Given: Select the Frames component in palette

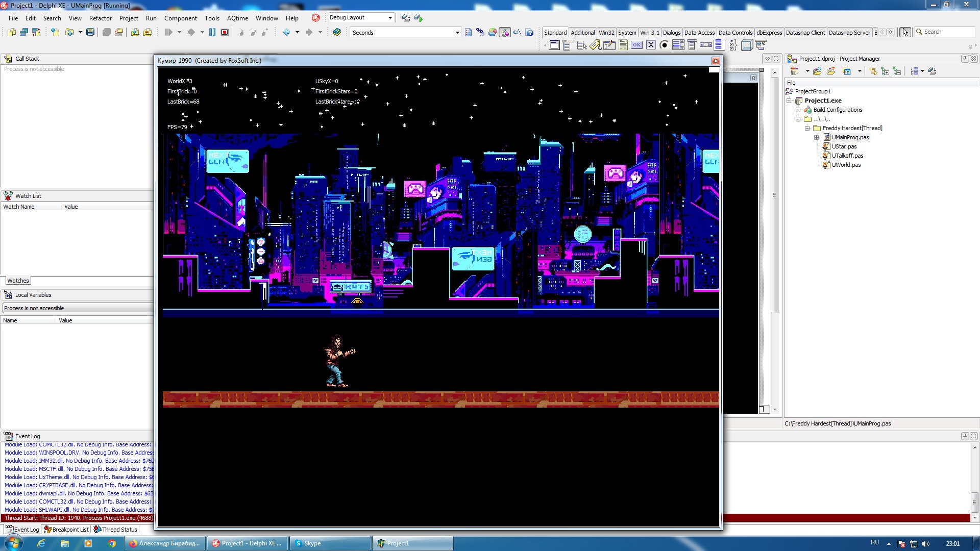Looking at the screenshot, I should click(x=554, y=45).
